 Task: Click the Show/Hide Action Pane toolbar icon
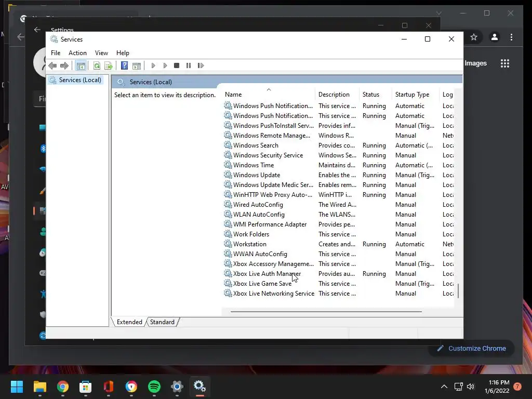pyautogui.click(x=137, y=65)
